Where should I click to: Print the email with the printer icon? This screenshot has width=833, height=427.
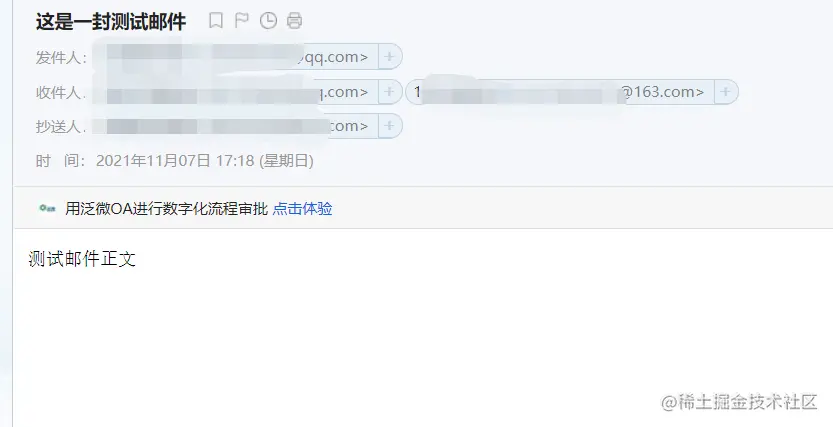[x=294, y=21]
